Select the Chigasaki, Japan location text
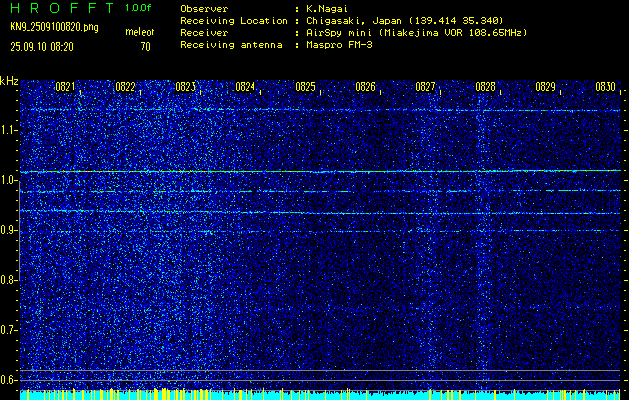The image size is (629, 400). pyautogui.click(x=404, y=21)
